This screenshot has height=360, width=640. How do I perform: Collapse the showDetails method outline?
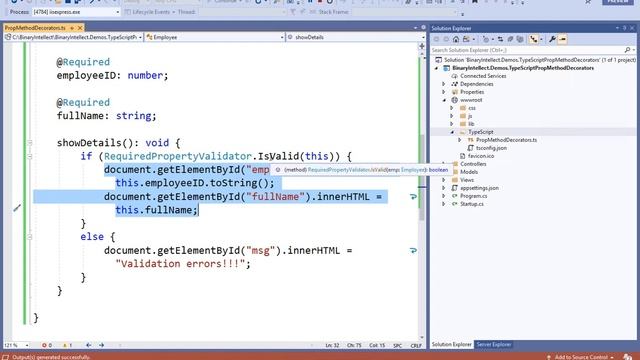(30, 143)
